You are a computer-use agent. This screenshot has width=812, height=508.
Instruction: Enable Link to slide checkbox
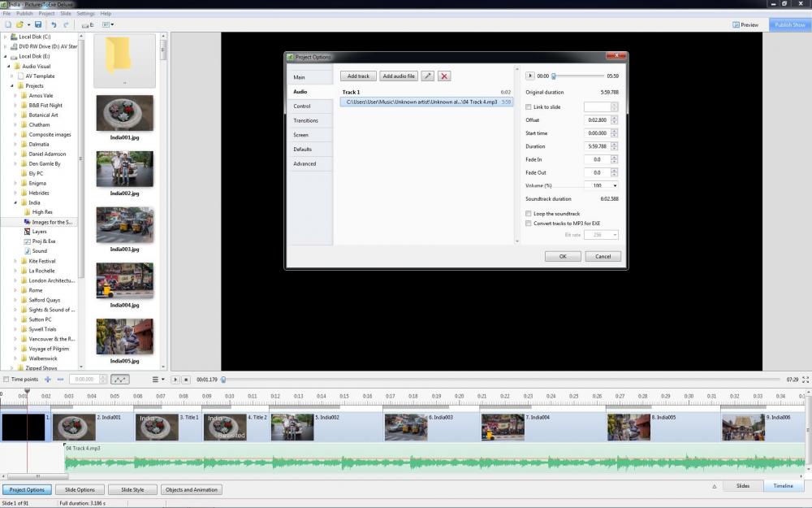click(x=529, y=106)
